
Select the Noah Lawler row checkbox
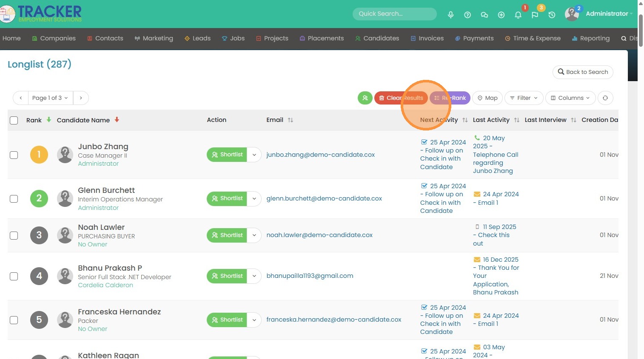pyautogui.click(x=14, y=235)
